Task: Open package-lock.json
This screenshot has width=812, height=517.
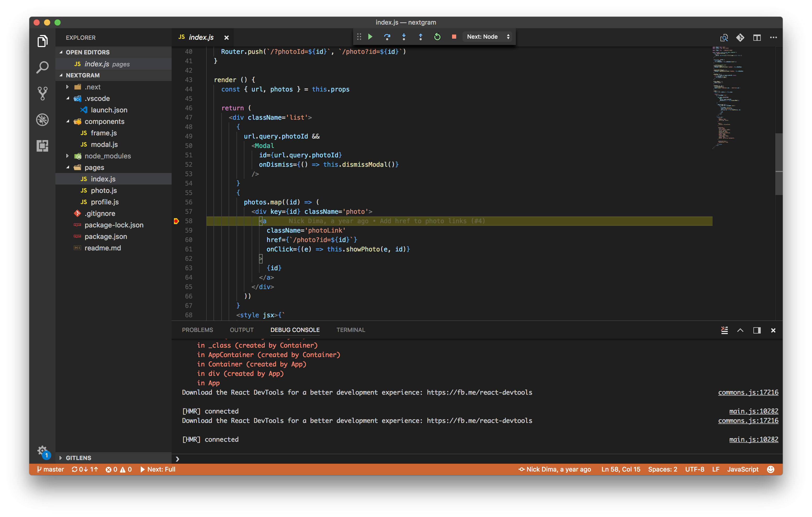Action: coord(113,225)
